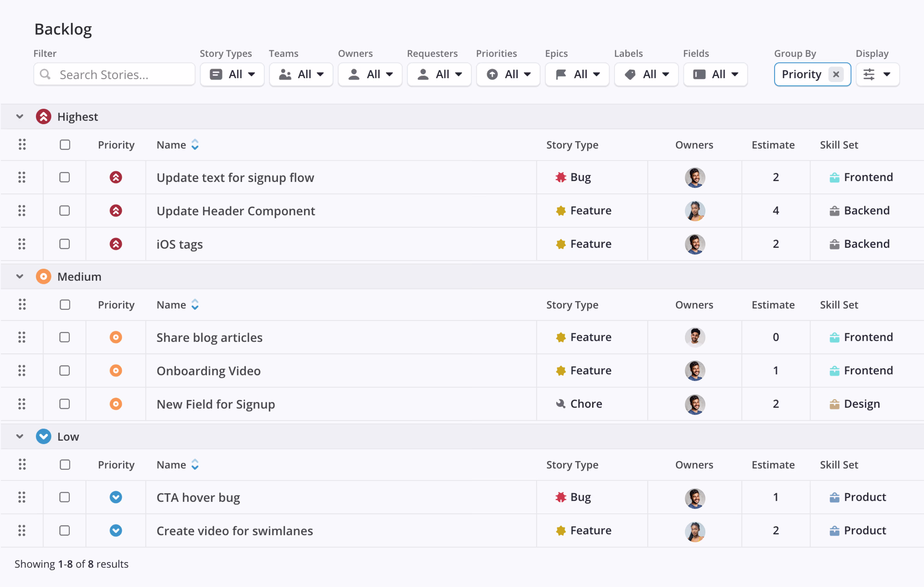Open the story Create video for swimlanes
The height and width of the screenshot is (587, 924).
click(x=235, y=531)
